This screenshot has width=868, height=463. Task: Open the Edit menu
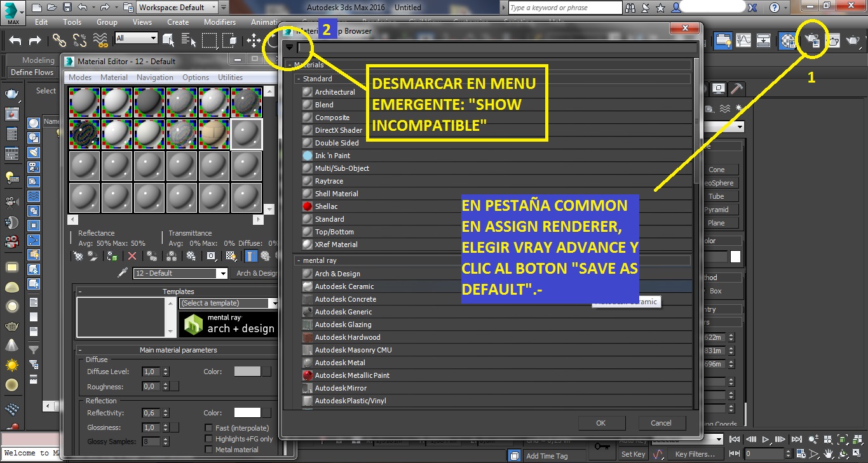(41, 22)
